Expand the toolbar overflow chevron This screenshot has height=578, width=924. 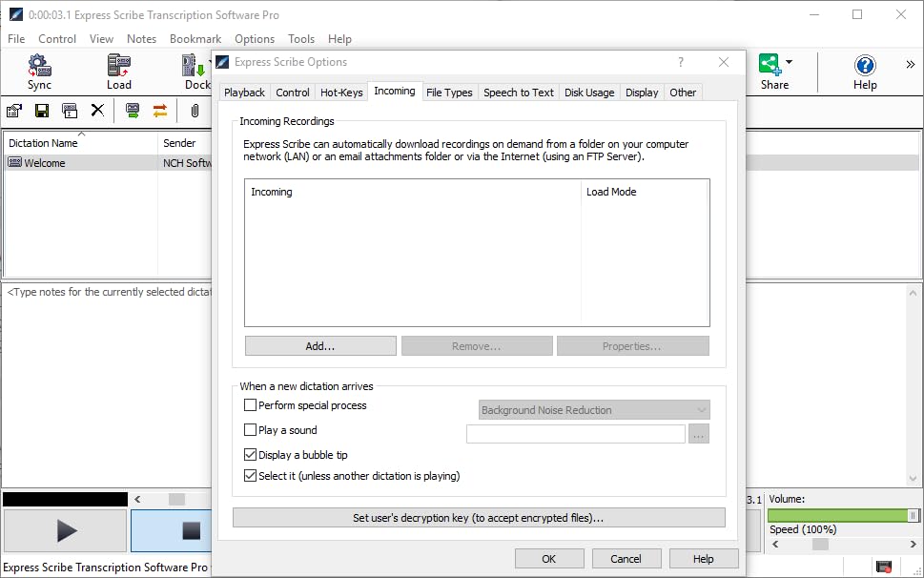910,65
